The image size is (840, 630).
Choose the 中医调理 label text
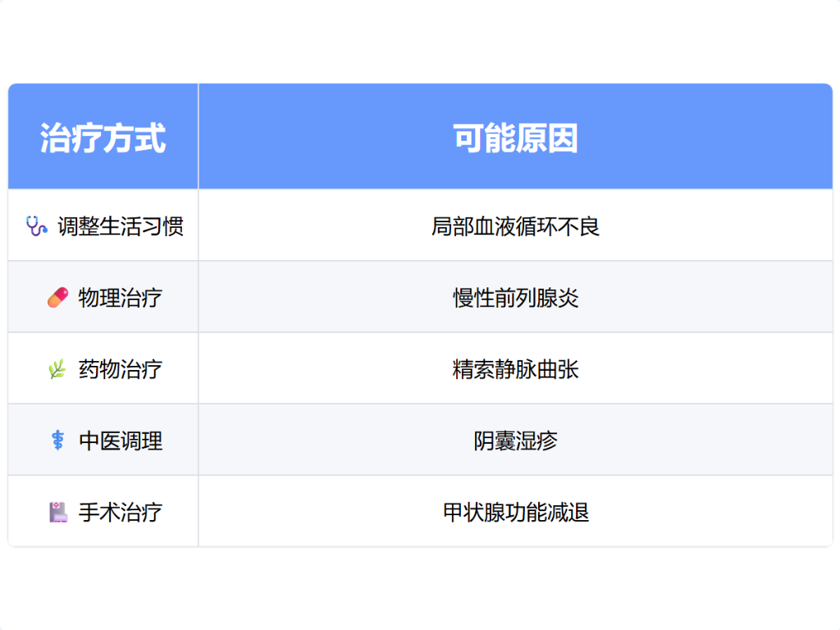(121, 441)
